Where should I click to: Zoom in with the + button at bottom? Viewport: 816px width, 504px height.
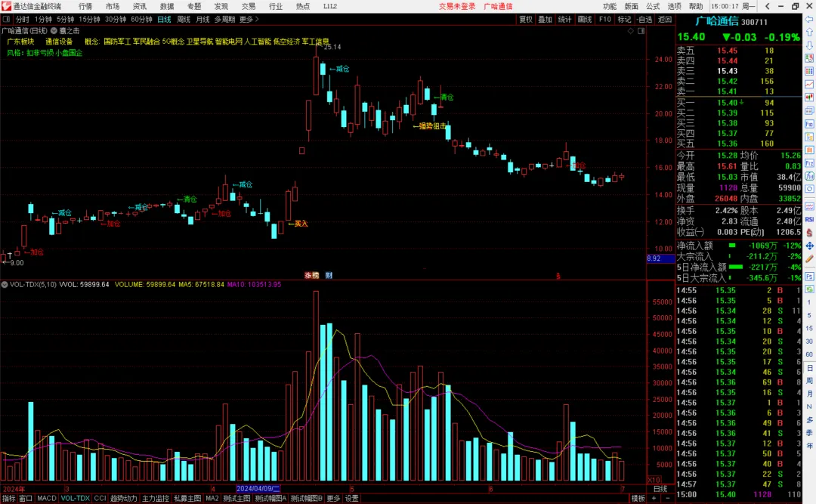(x=654, y=498)
